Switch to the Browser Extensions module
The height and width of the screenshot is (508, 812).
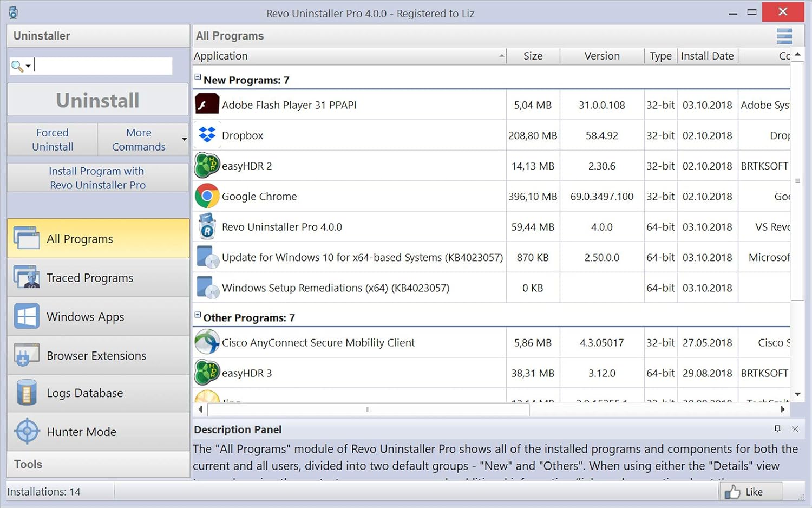98,355
